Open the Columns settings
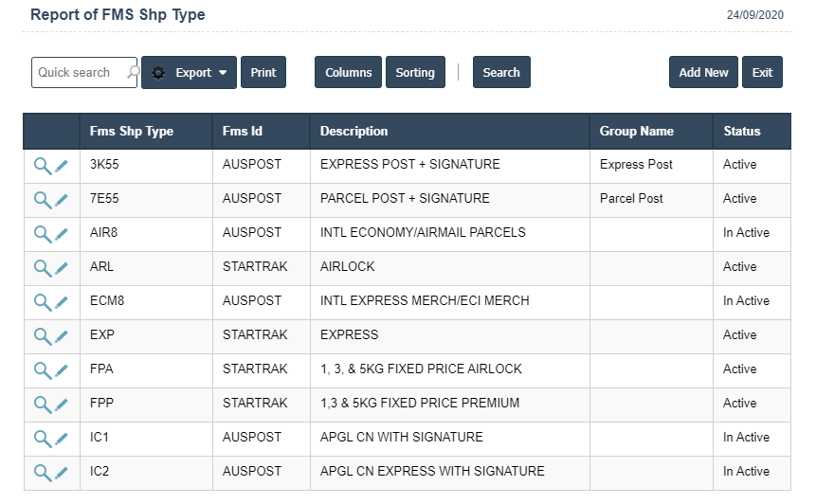 click(x=348, y=73)
